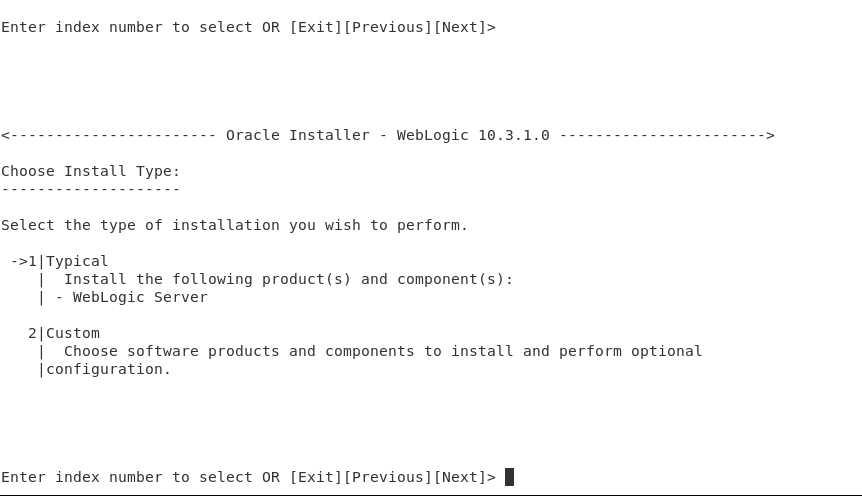Click the Select the type of installation instruction
This screenshot has height=496, width=862.
pos(234,225)
